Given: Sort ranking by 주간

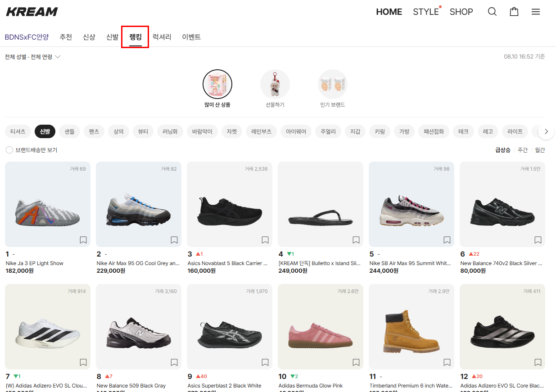Looking at the screenshot, I should click(x=523, y=150).
